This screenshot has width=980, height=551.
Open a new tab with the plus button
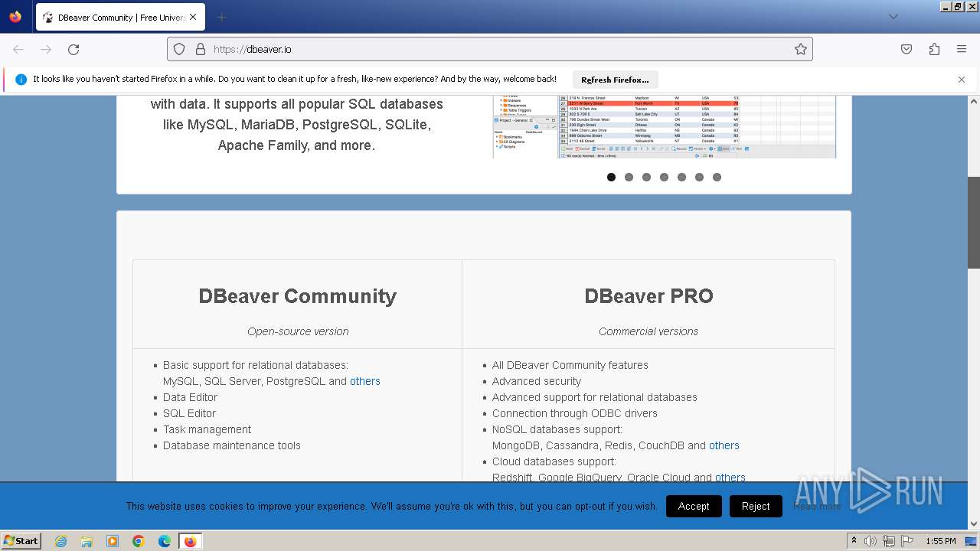click(221, 17)
